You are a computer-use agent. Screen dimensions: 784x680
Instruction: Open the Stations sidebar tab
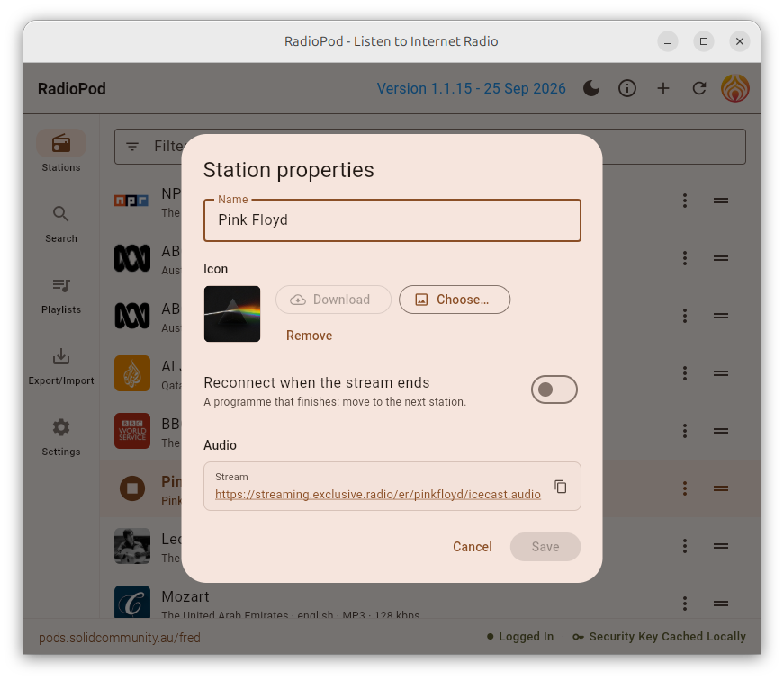[61, 152]
